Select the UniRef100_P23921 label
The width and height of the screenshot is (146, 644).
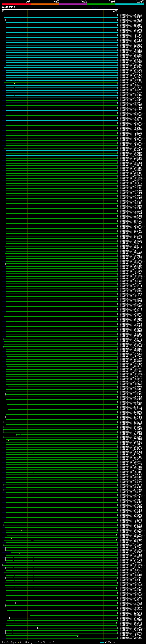coord(131,133)
